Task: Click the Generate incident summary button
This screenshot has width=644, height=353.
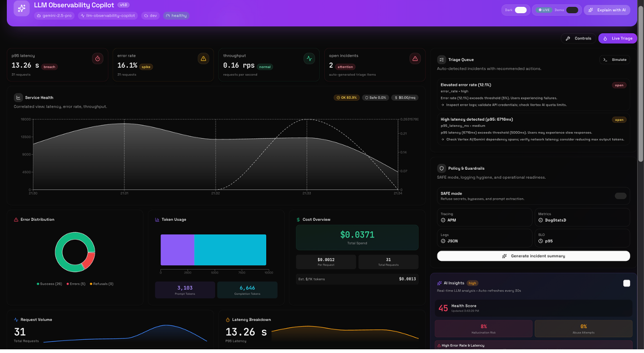Action: [x=533, y=256]
